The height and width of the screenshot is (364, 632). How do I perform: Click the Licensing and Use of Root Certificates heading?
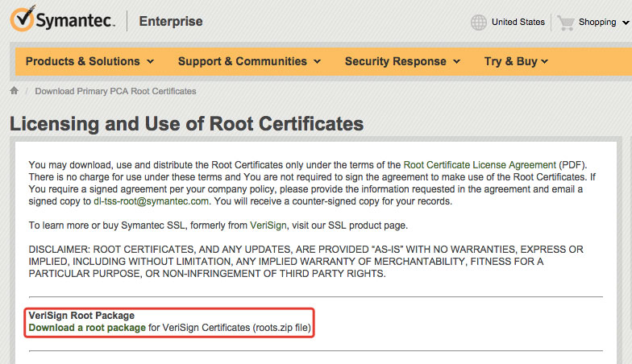click(x=187, y=124)
